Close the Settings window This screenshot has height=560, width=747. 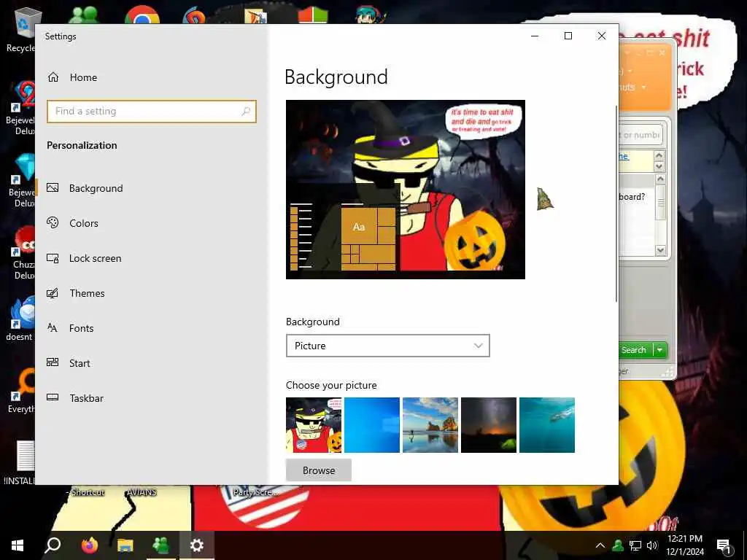(x=602, y=36)
